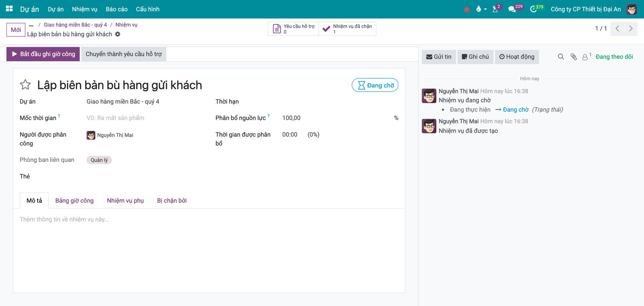Click the paperclip attachments icon
The width and height of the screenshot is (644, 306).
click(574, 57)
